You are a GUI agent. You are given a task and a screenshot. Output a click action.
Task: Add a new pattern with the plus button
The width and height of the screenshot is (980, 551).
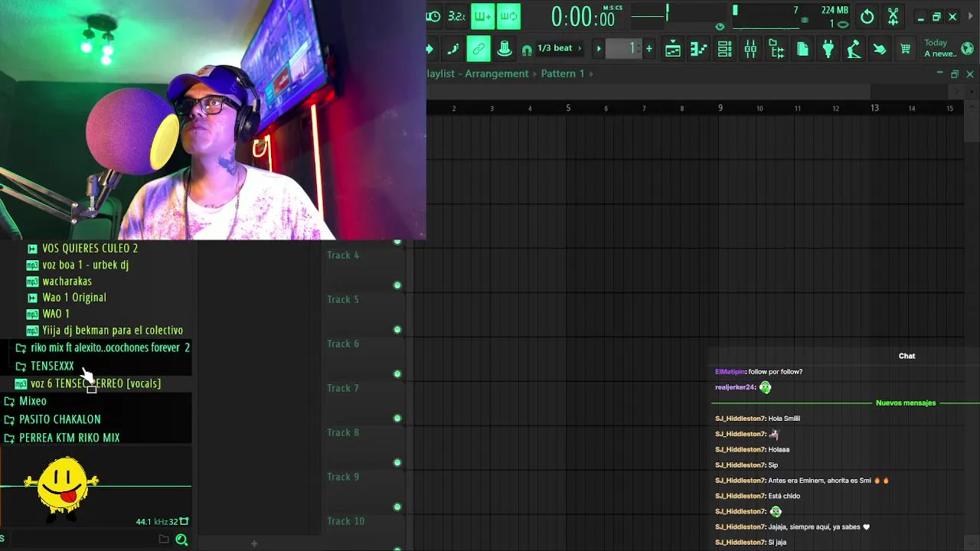click(648, 49)
